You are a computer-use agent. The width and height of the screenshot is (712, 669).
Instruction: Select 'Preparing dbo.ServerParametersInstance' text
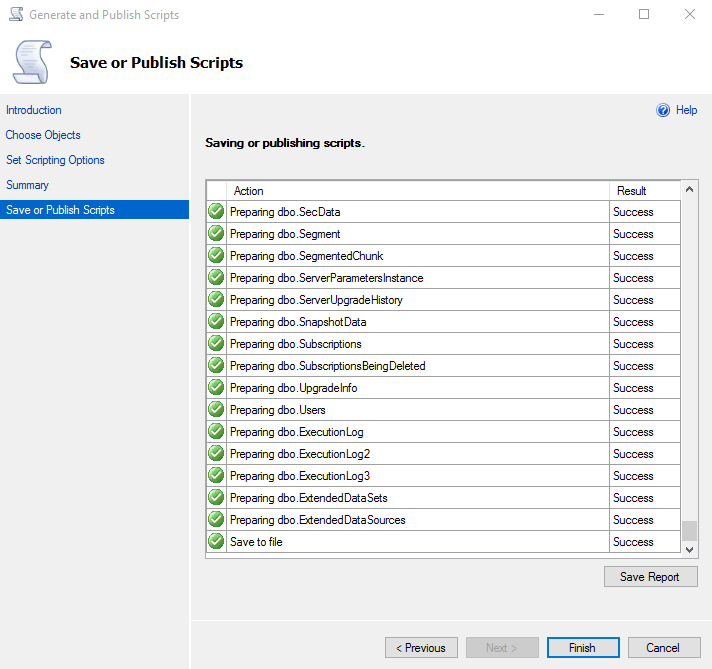(326, 278)
